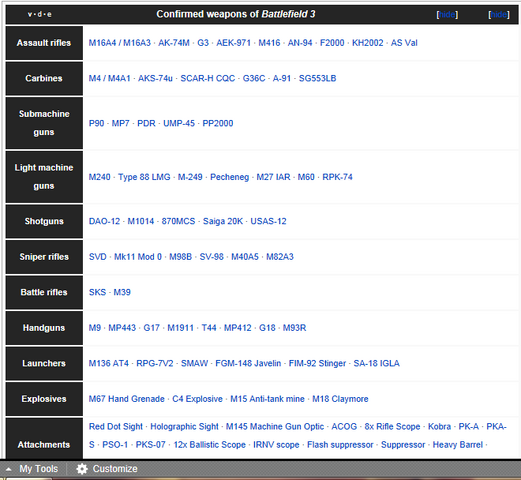Open the M1911 link
The height and width of the screenshot is (480, 521).
point(180,328)
